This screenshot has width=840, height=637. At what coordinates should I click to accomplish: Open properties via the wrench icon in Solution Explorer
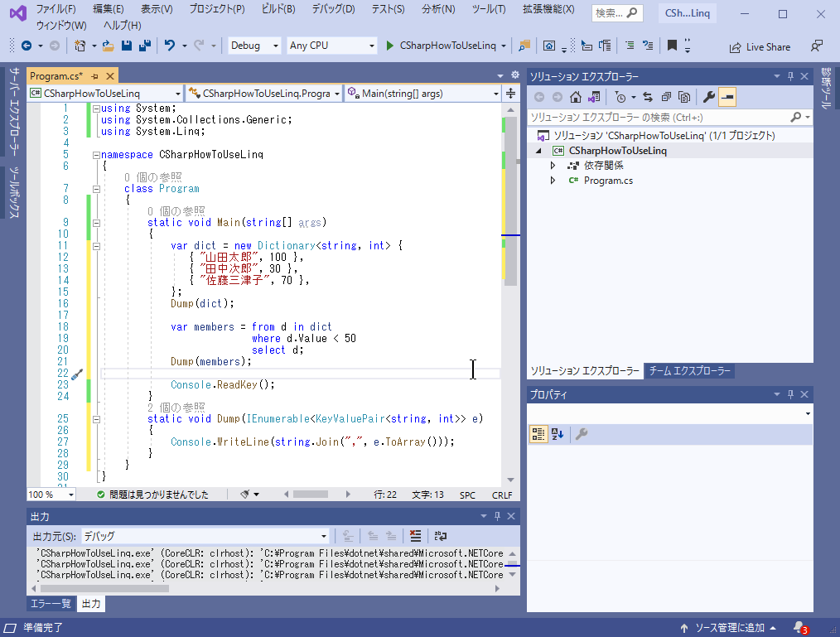[709, 97]
